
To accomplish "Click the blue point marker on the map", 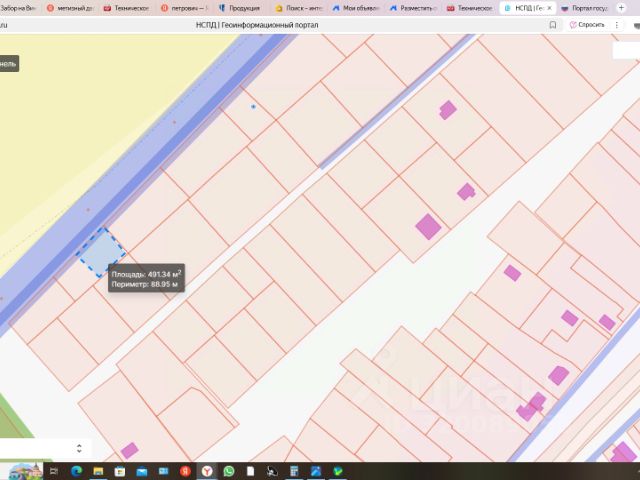I will (x=253, y=107).
